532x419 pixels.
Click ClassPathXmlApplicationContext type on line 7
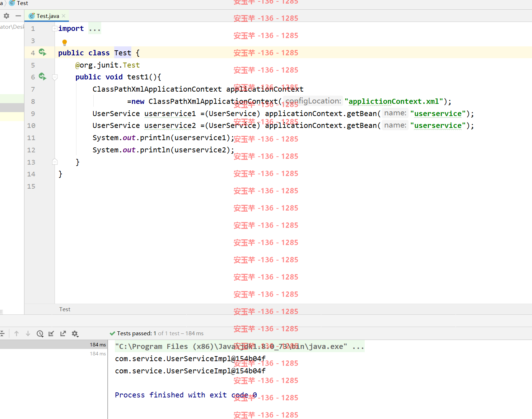pyautogui.click(x=157, y=89)
